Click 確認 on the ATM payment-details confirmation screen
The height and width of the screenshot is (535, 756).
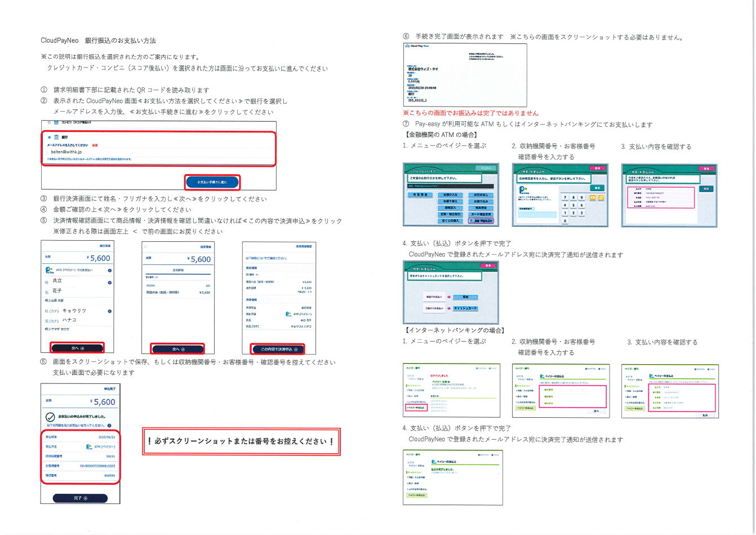(x=706, y=189)
